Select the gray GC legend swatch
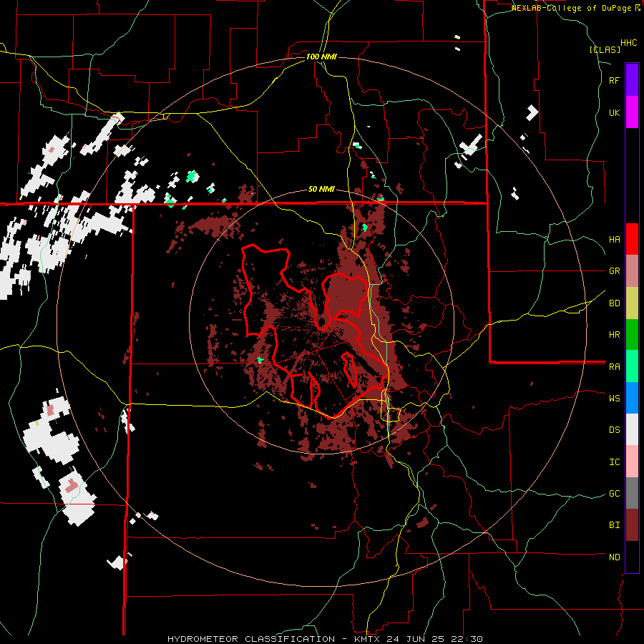 pos(632,493)
